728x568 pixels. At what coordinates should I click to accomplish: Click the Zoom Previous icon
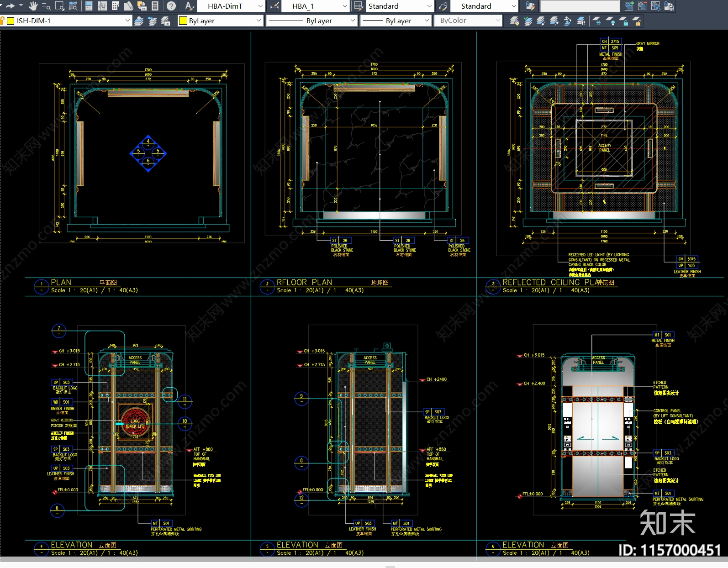pyautogui.click(x=73, y=6)
